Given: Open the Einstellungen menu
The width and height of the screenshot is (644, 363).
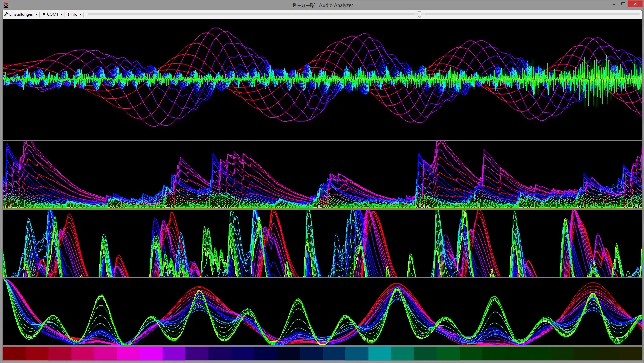Looking at the screenshot, I should pos(21,14).
